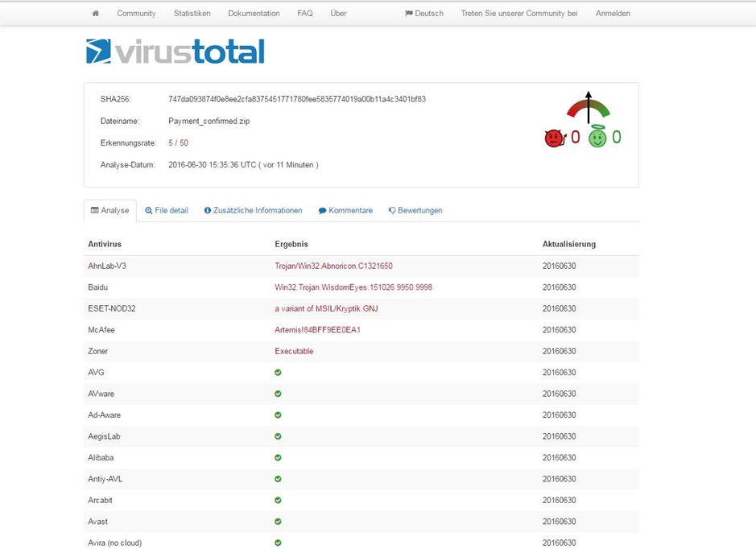The image size is (756, 549).
Task: Switch to Zusätzliche Informationen tab
Action: (253, 211)
